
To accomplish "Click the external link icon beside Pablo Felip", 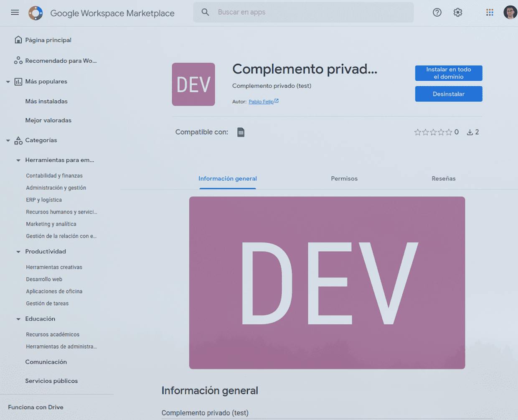I will [277, 101].
